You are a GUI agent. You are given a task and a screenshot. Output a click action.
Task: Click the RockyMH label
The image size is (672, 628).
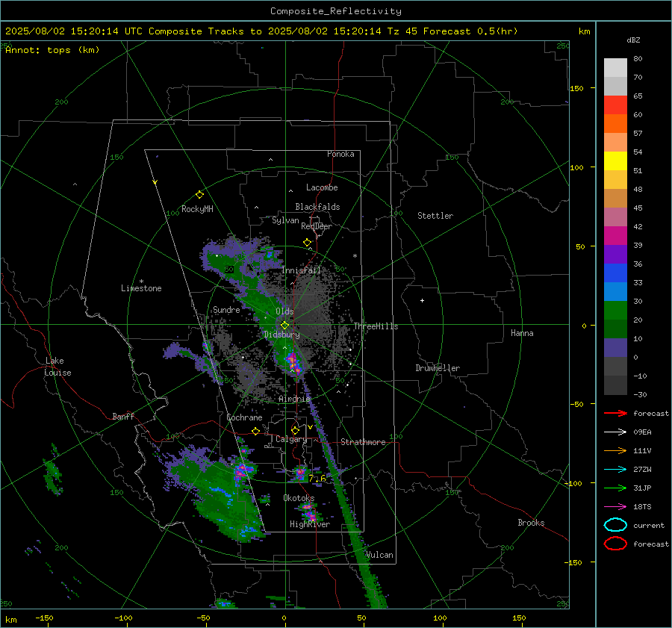click(197, 209)
